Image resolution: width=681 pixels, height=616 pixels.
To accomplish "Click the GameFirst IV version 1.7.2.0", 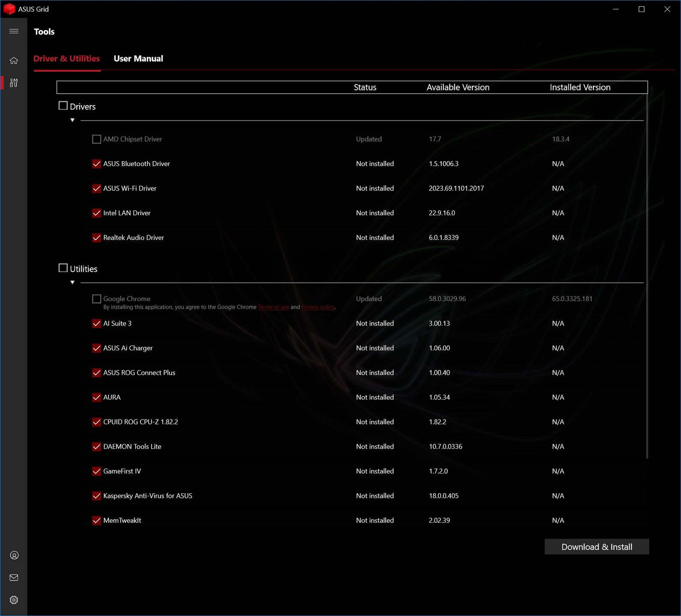I will (x=438, y=471).
